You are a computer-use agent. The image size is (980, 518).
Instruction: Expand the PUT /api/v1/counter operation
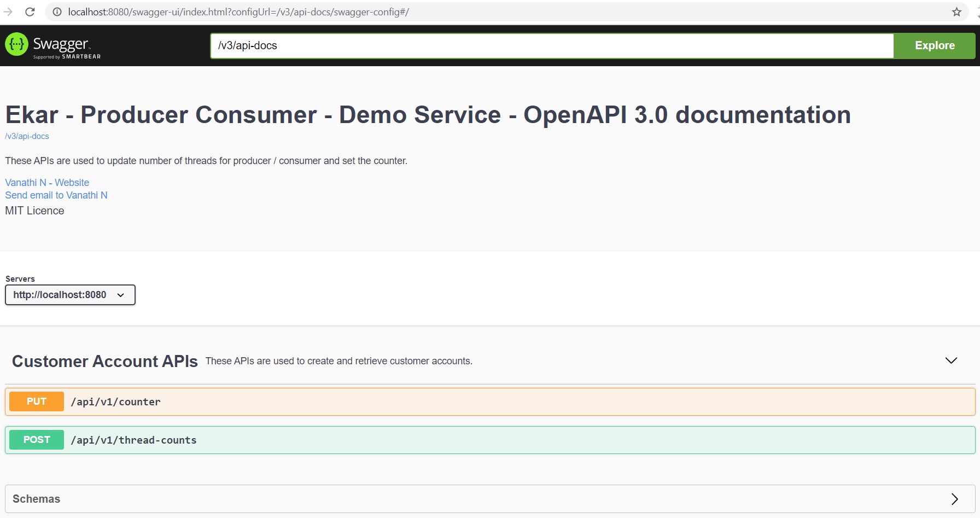pos(490,401)
